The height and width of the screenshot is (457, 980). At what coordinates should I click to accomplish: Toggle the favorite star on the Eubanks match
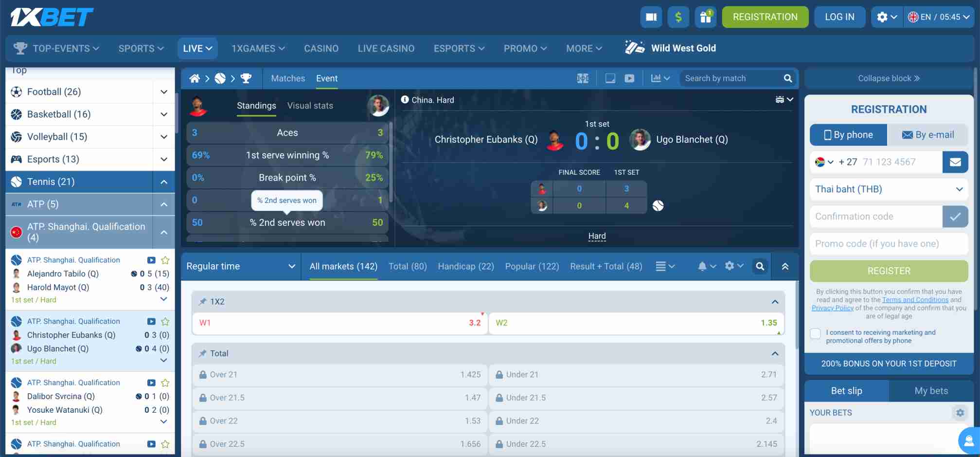click(165, 321)
